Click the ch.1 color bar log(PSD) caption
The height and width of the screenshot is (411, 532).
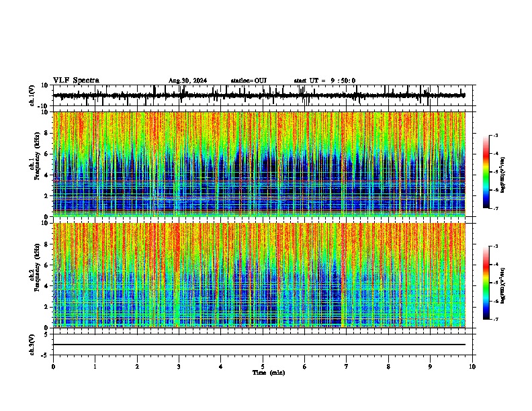[503, 175]
